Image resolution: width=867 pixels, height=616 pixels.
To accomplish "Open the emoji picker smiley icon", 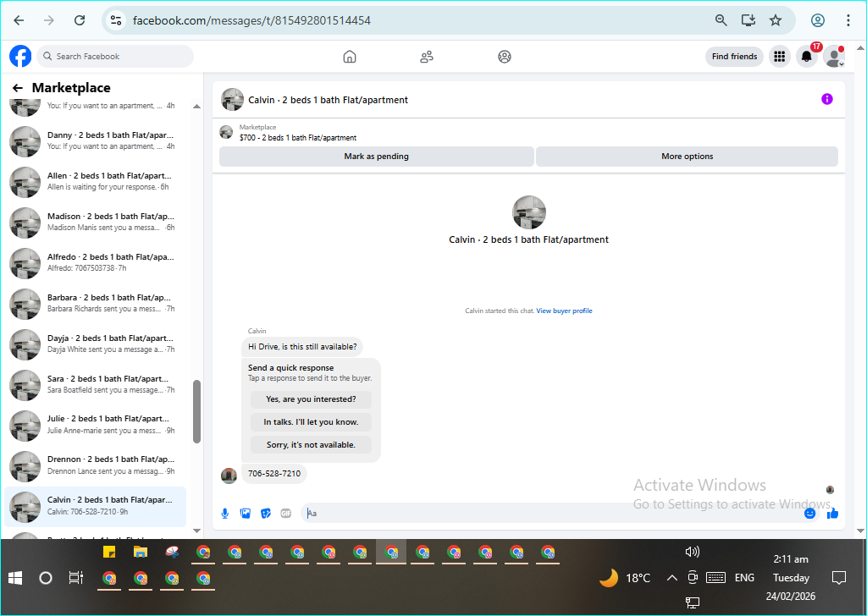I will (x=810, y=514).
